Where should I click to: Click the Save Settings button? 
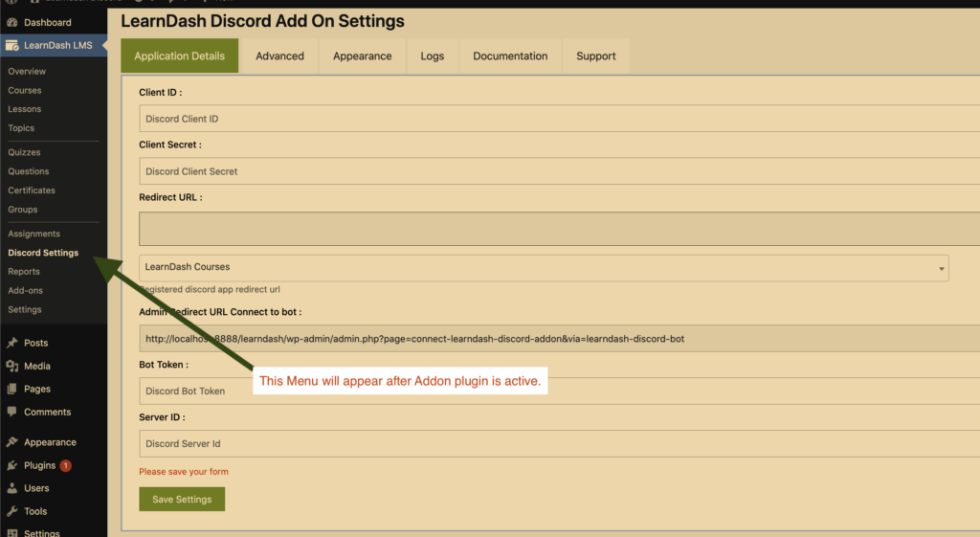pos(182,499)
